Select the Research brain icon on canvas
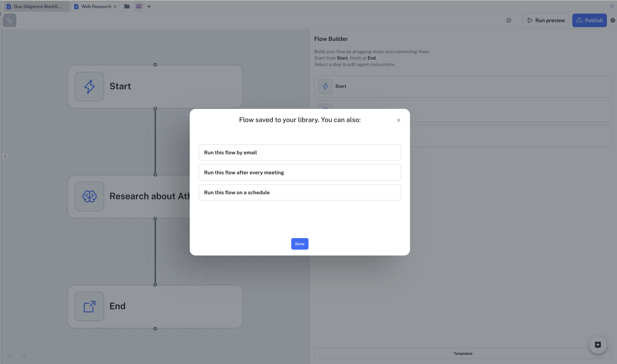The image size is (617, 364). click(89, 196)
